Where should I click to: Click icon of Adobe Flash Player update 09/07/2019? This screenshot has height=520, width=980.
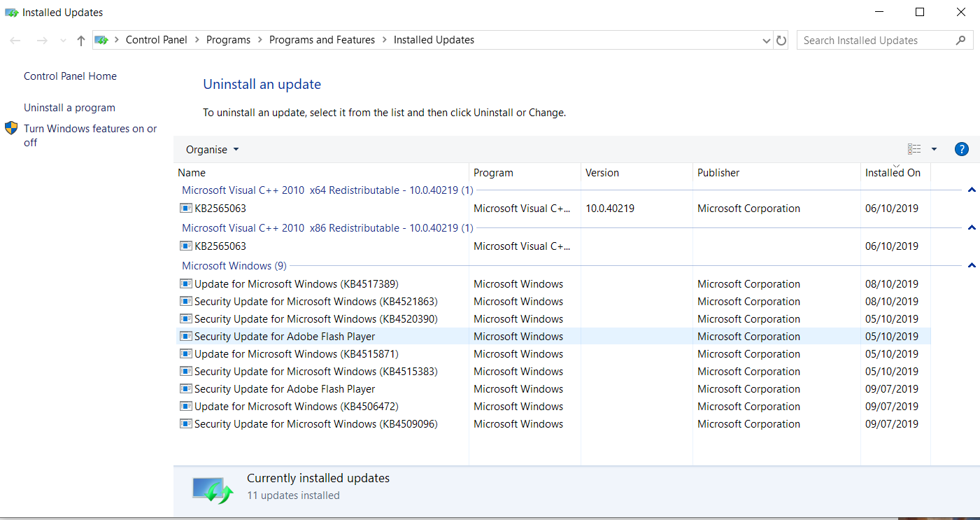(x=186, y=388)
